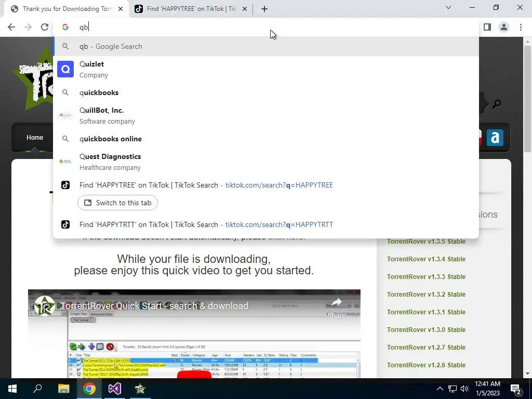The image size is (532, 399).
Task: Switch to 'Thank you for Downloading' tab
Action: click(66, 9)
